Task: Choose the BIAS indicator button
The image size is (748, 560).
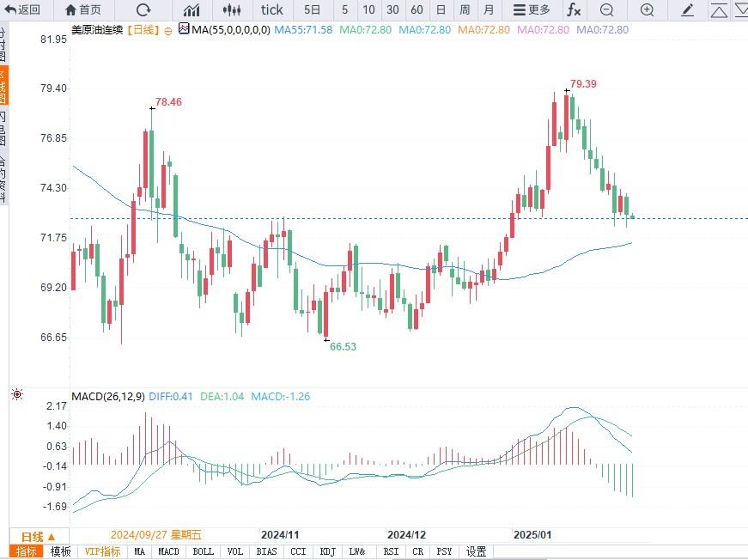Action: tap(267, 552)
